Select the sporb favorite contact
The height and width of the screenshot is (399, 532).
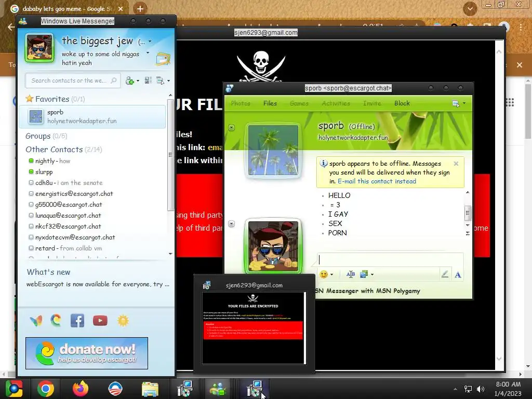tap(92, 116)
